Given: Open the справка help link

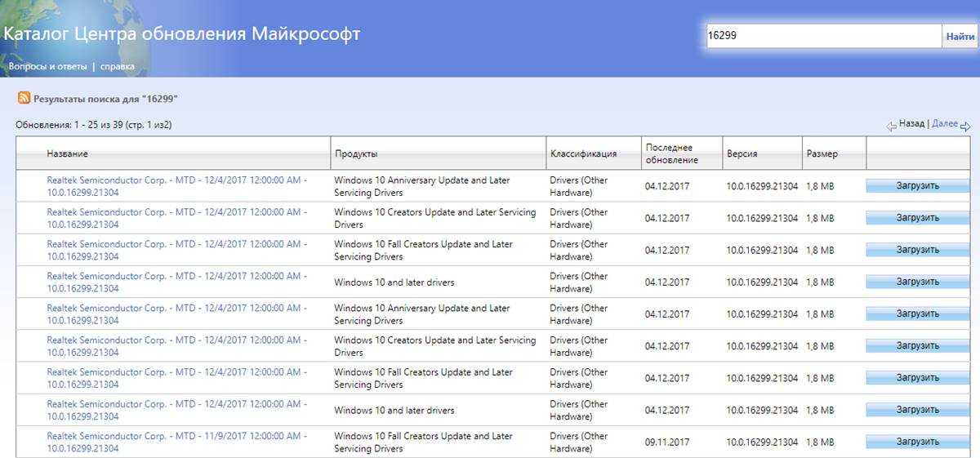Looking at the screenshot, I should (x=118, y=66).
